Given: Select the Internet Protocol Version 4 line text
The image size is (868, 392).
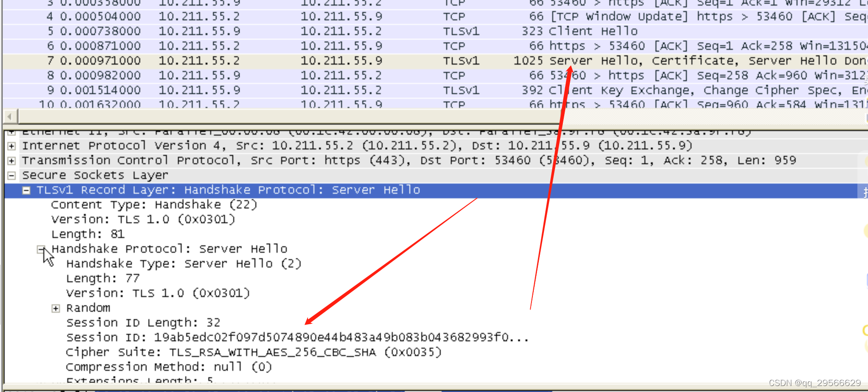Looking at the screenshot, I should (x=357, y=146).
